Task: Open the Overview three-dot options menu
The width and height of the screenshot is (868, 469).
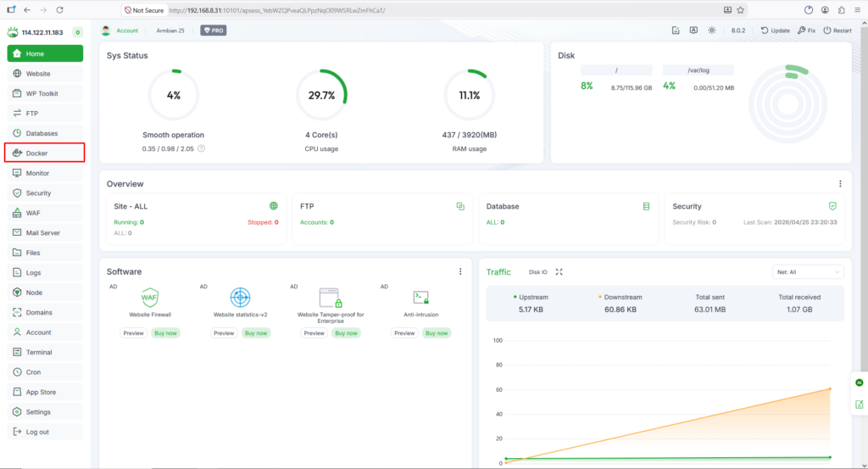Action: tap(840, 184)
